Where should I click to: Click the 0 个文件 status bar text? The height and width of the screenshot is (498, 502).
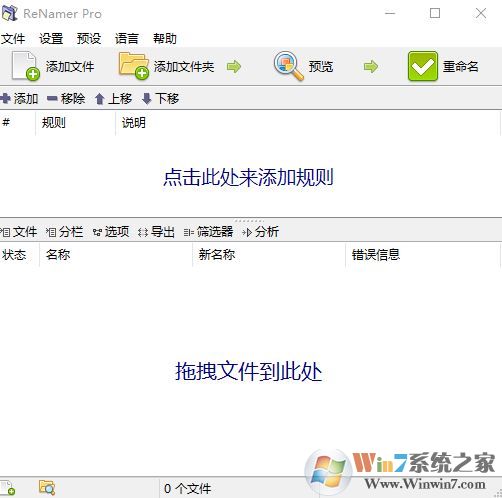pos(188,489)
